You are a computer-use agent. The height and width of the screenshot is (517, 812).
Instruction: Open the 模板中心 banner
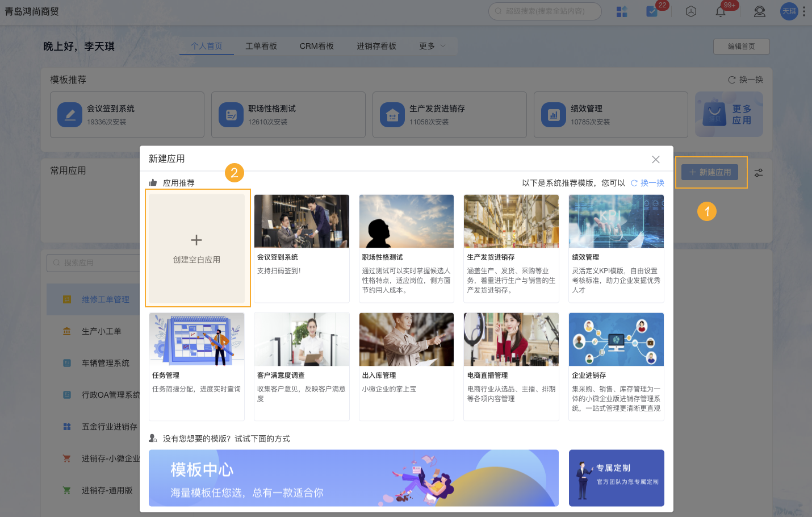click(x=353, y=478)
